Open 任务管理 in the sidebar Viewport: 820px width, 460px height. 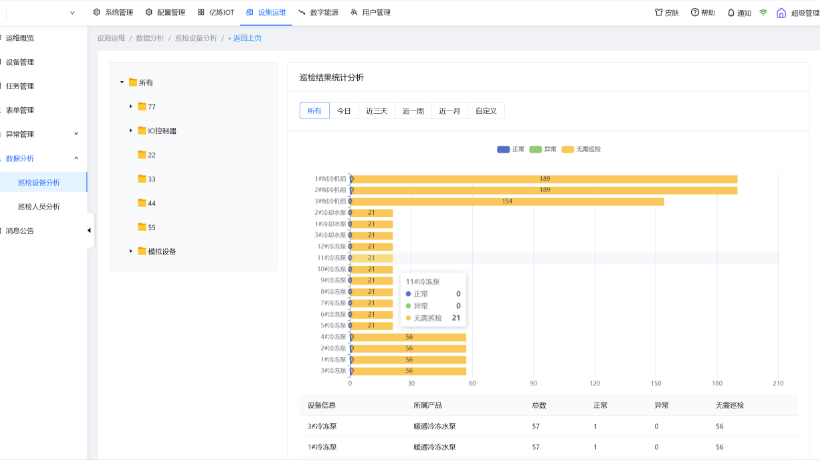[x=20, y=86]
